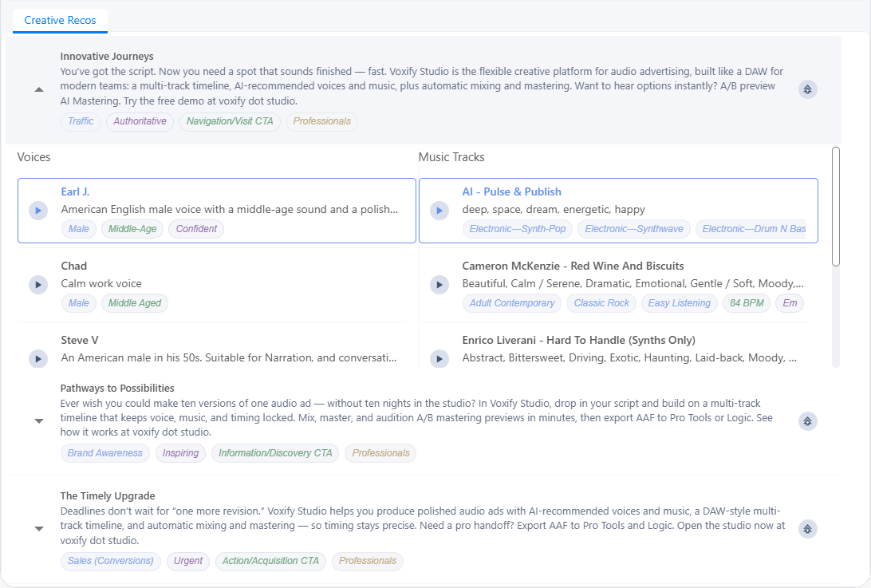Click the Em tag on Red Wine And Biscuits
871x588 pixels.
pyautogui.click(x=790, y=303)
